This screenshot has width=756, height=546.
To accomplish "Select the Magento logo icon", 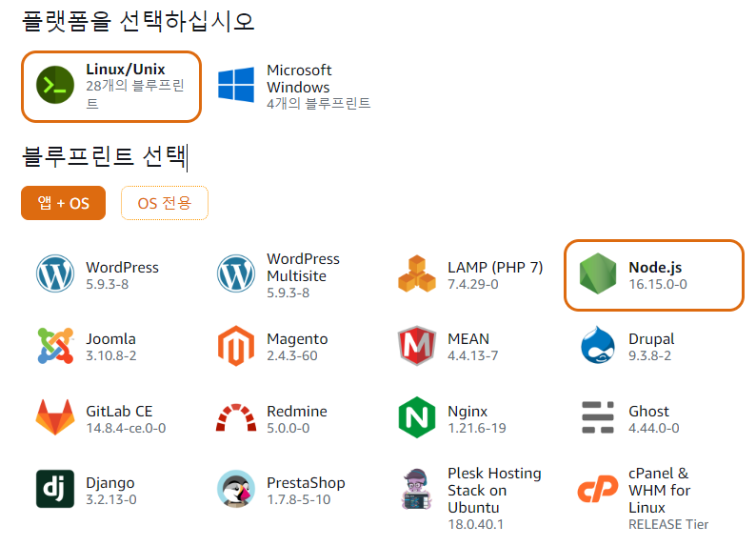I will point(236,346).
